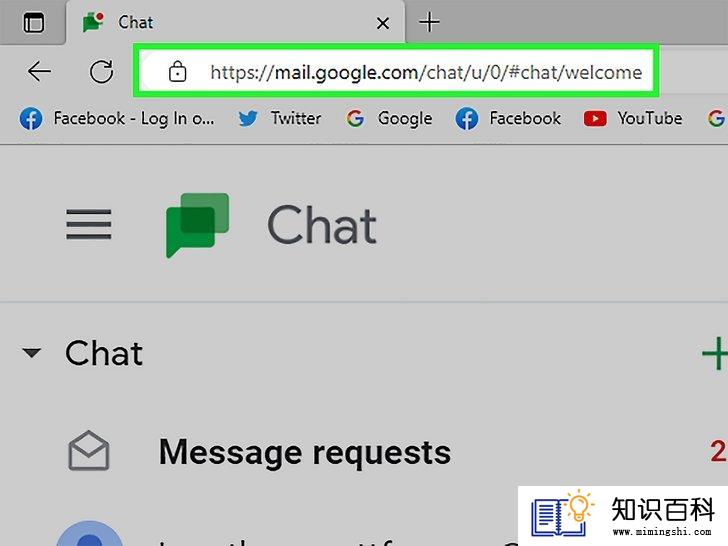Open the Message requests envelope icon
Viewport: 728px width, 546px height.
tap(89, 451)
